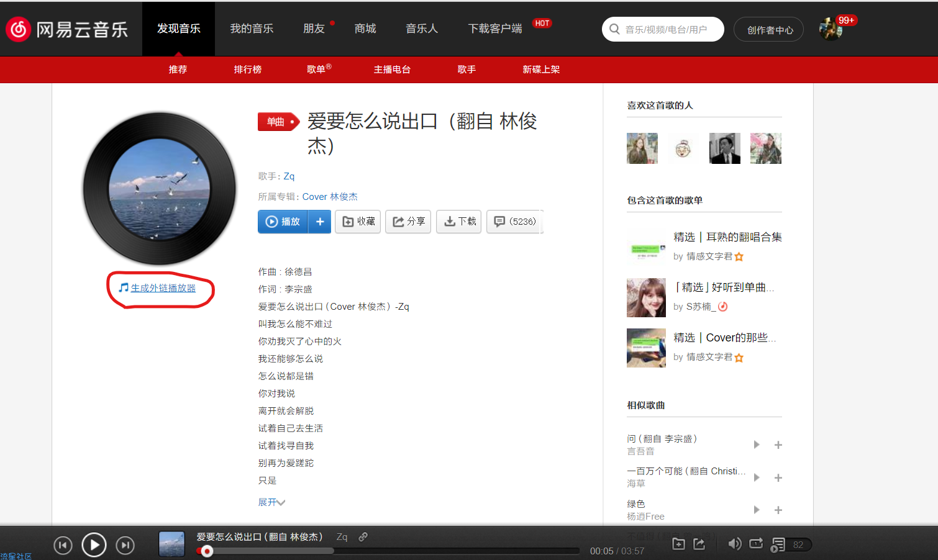Add 问 (翻自 李宗盛) to play queue
This screenshot has height=560, width=938.
[x=778, y=445]
